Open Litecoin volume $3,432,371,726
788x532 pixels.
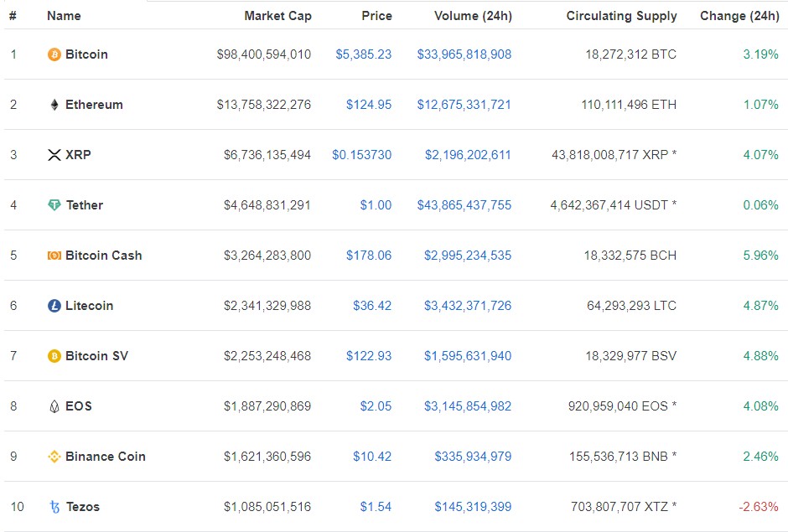click(468, 306)
